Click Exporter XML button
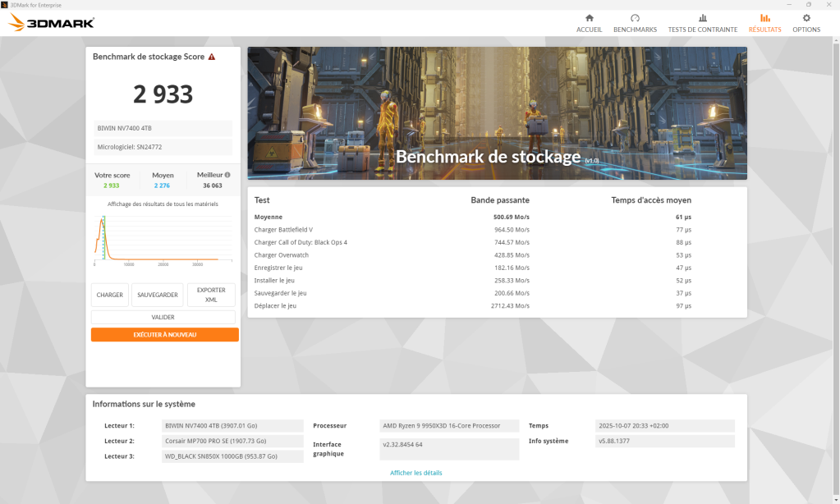 click(211, 295)
